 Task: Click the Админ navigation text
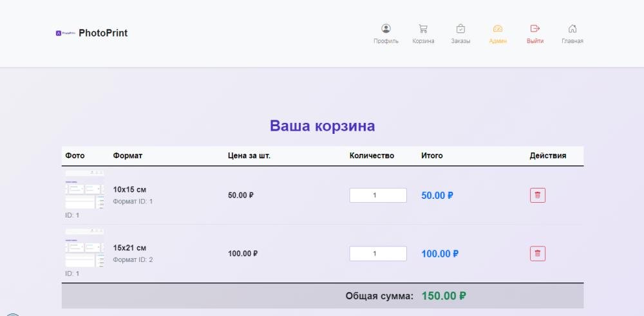498,41
